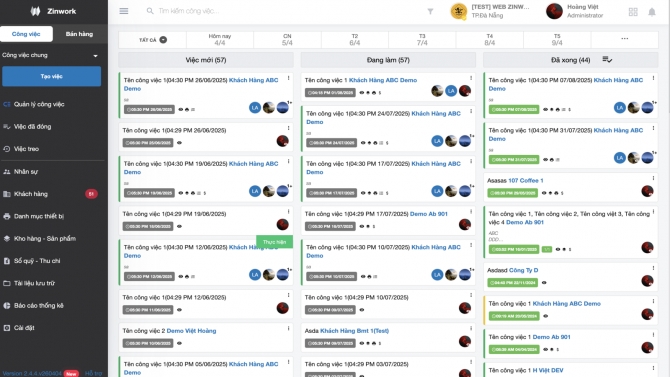Open the apps grid icon
The height and width of the screenshot is (377, 670).
[x=633, y=12]
